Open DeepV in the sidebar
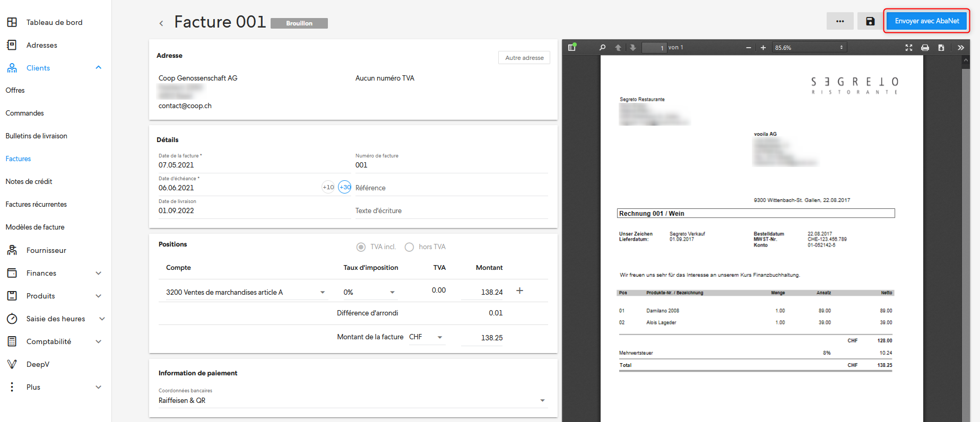The height and width of the screenshot is (422, 980). coord(38,364)
